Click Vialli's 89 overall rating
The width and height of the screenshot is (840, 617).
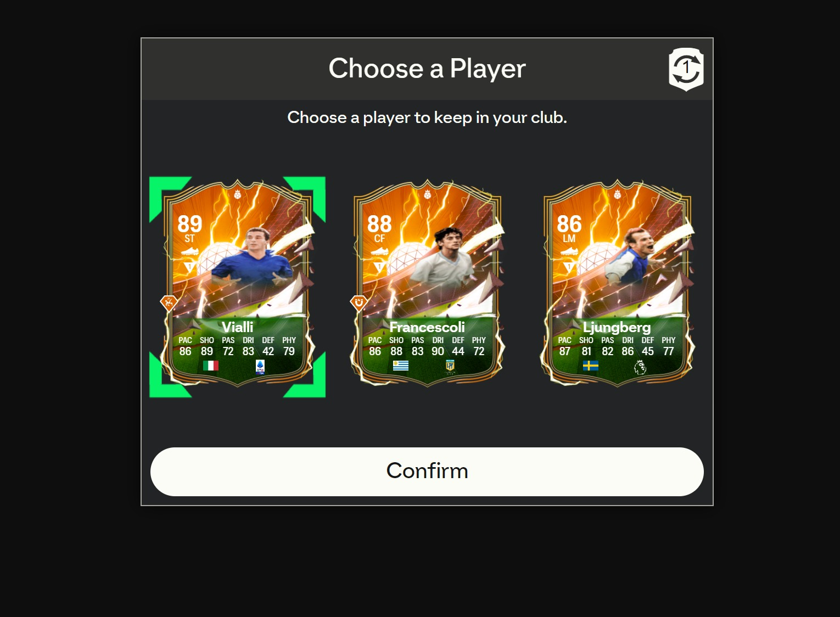189,224
